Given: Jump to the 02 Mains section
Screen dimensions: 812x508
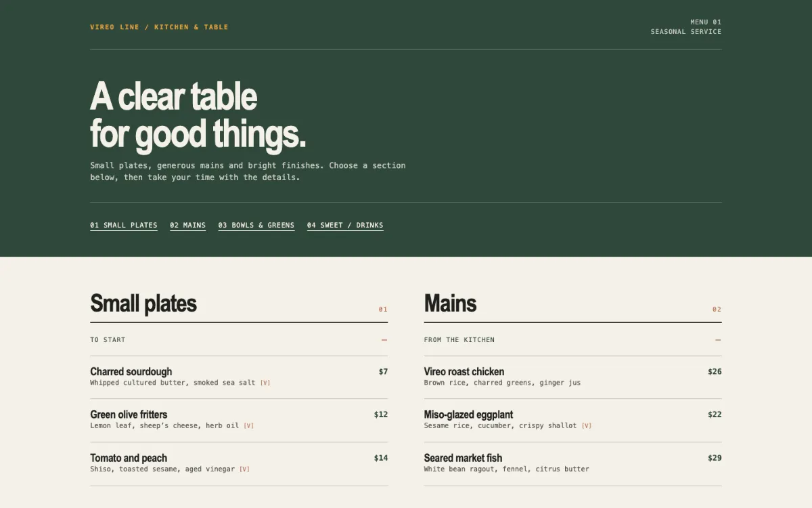Looking at the screenshot, I should tap(187, 226).
